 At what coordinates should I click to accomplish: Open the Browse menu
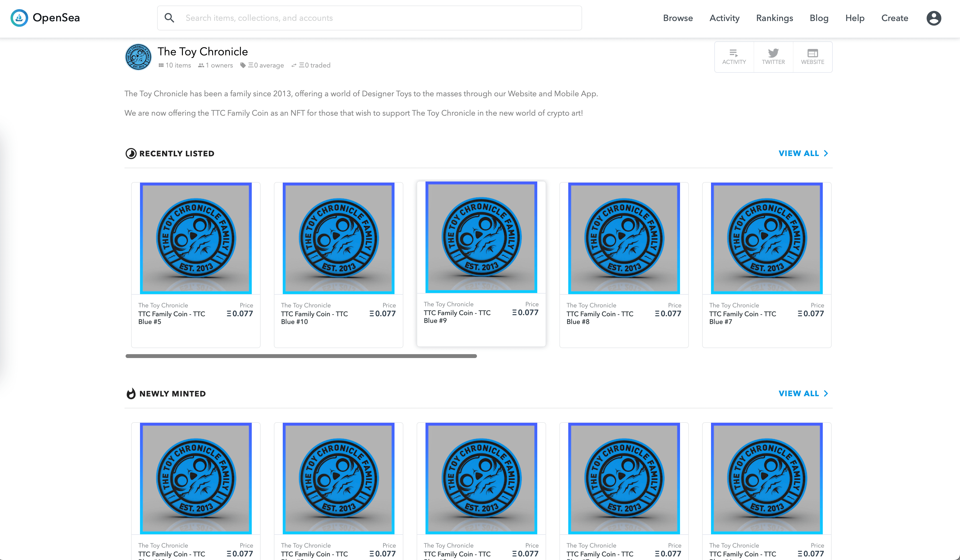678,18
